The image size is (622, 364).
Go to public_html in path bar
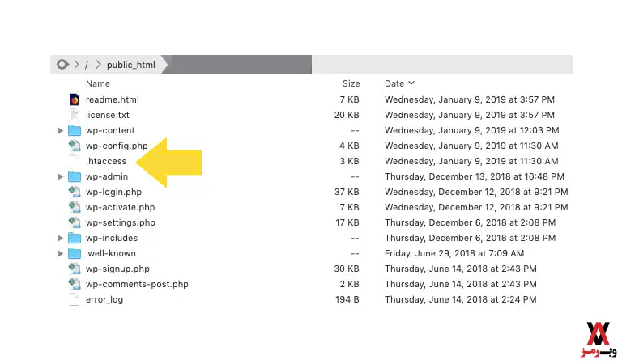pos(130,64)
